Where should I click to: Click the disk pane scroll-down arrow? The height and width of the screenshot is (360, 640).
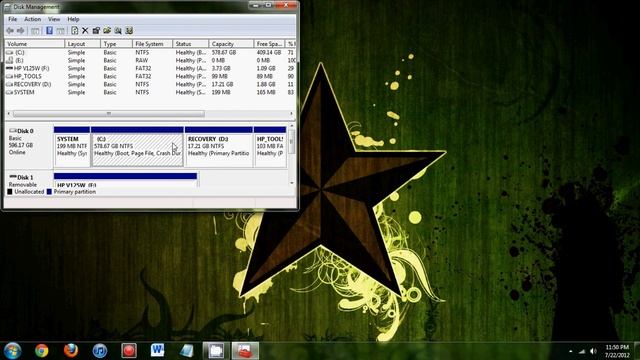pyautogui.click(x=292, y=183)
